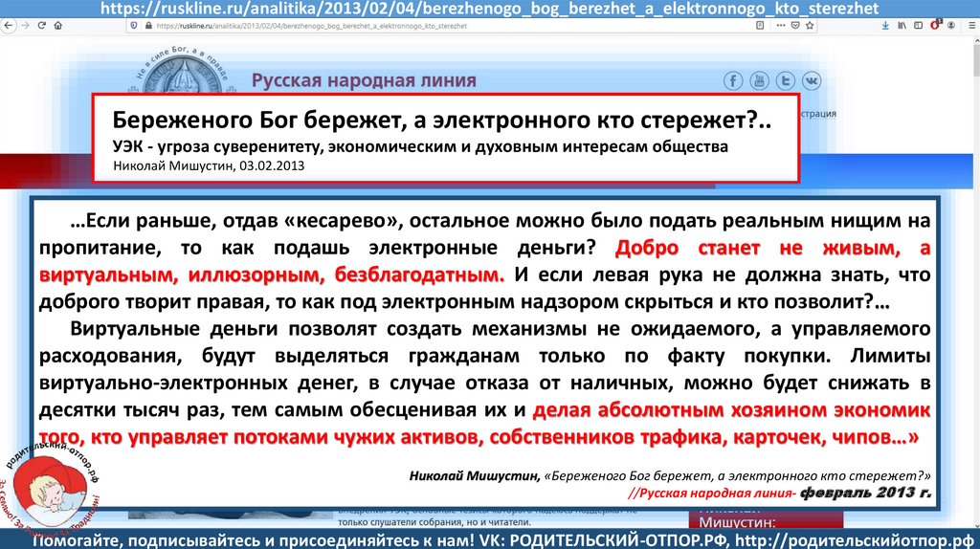Bookmark this page with the star
The width and height of the screenshot is (980, 549).
(x=810, y=26)
